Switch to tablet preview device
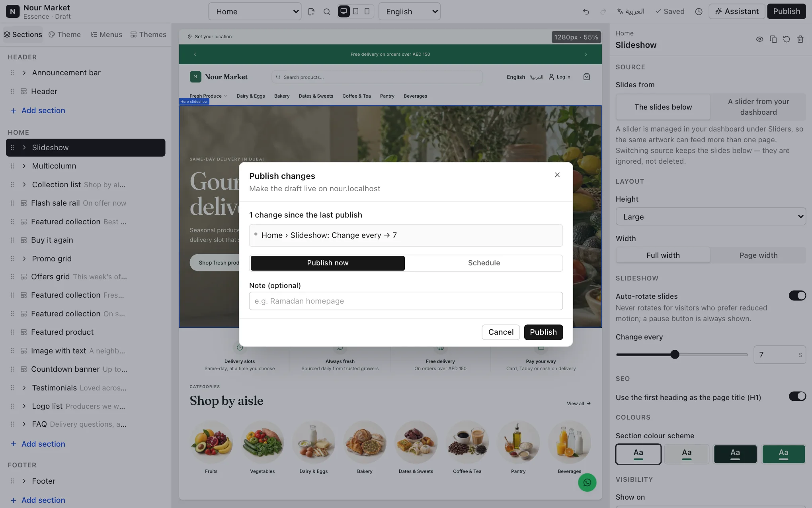Viewport: 812px width, 508px height. tap(355, 11)
